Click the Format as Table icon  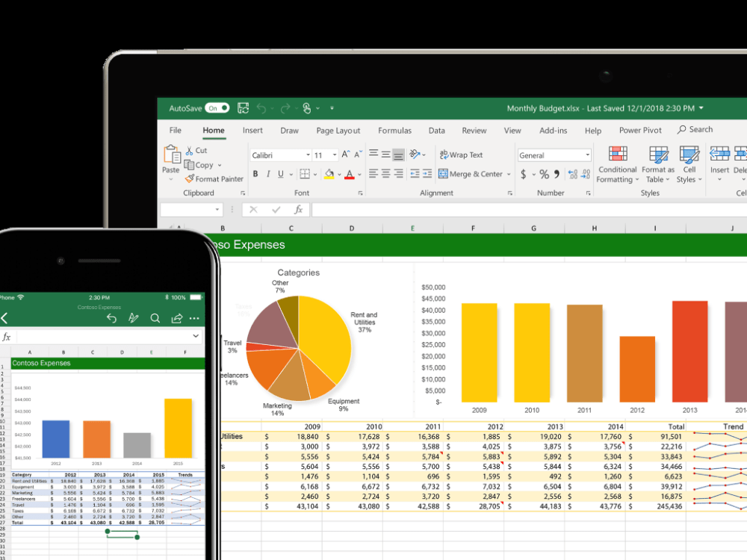pos(658,155)
